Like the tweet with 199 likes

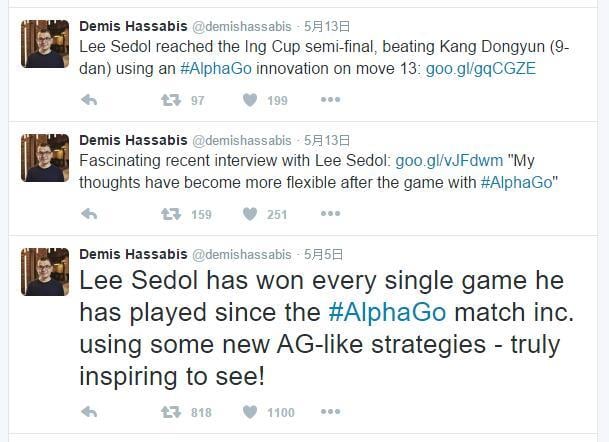tap(250, 100)
